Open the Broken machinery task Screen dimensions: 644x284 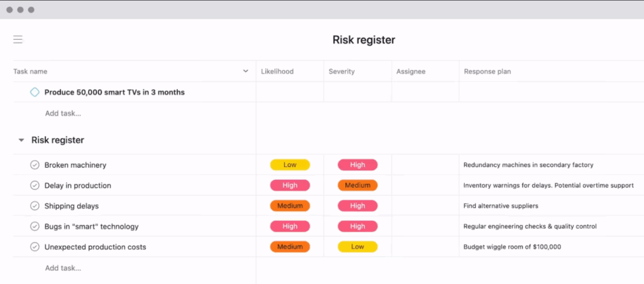click(75, 165)
